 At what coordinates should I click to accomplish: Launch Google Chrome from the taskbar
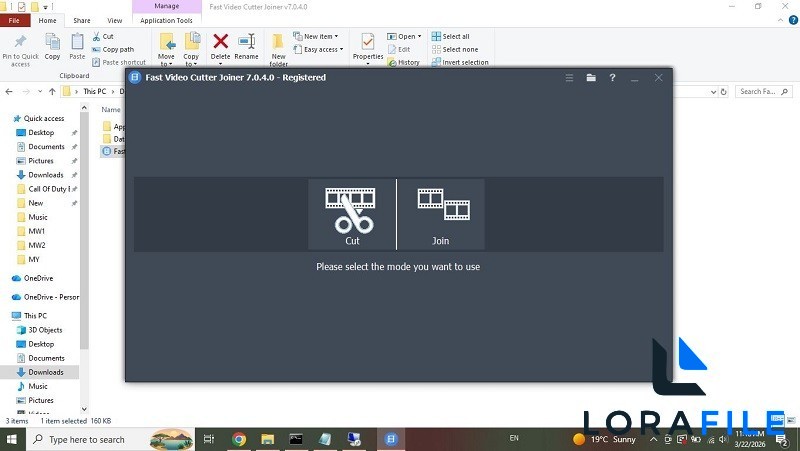click(239, 439)
